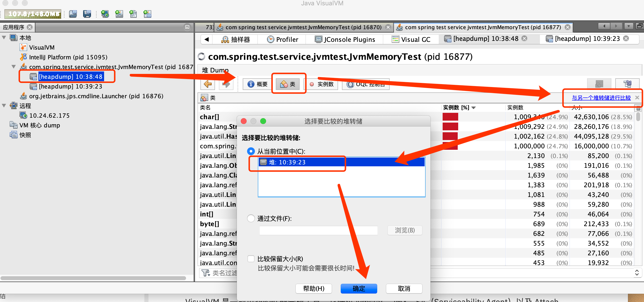Click the 与另一个堆转储进行比较 link

tap(601, 98)
